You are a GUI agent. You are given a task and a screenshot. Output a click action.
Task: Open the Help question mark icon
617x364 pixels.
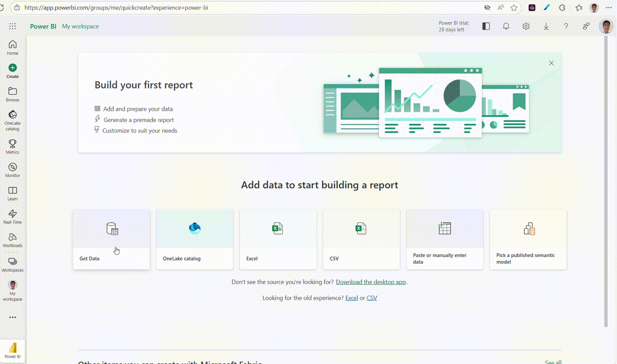pyautogui.click(x=566, y=26)
